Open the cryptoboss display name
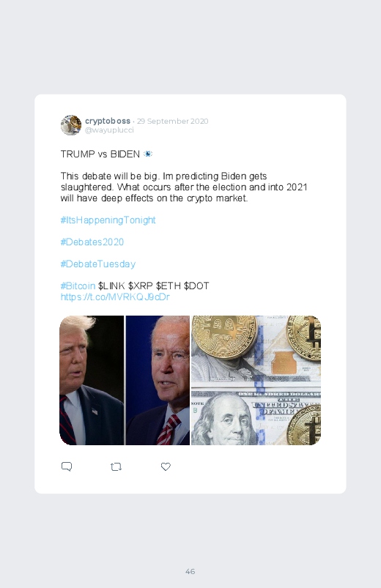 108,121
